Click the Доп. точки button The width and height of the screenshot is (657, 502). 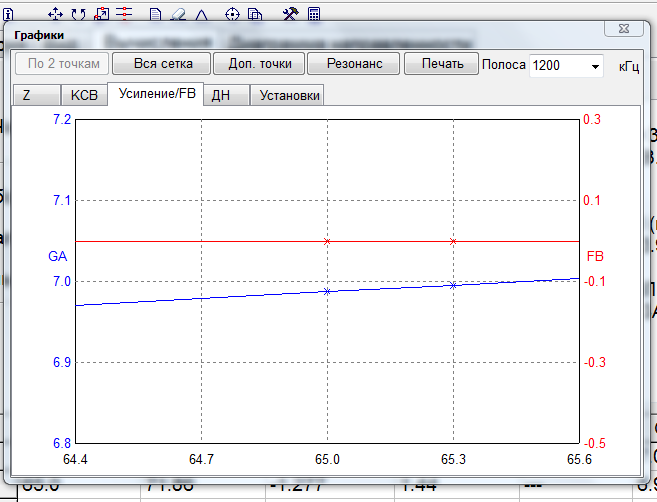pos(260,64)
